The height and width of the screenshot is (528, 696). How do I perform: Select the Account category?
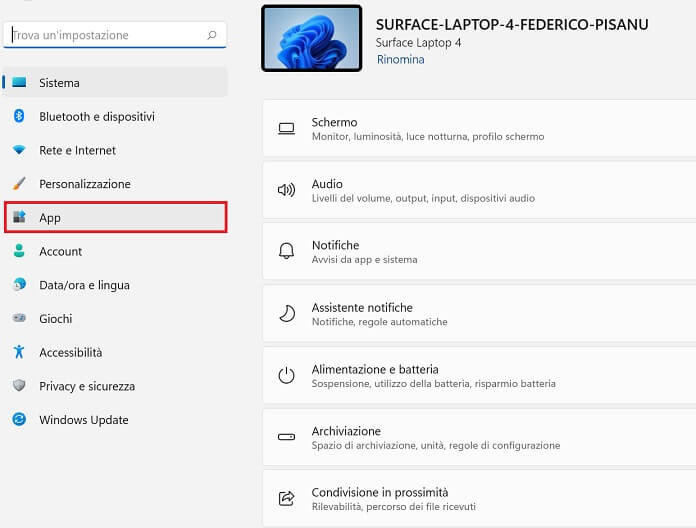click(x=115, y=251)
